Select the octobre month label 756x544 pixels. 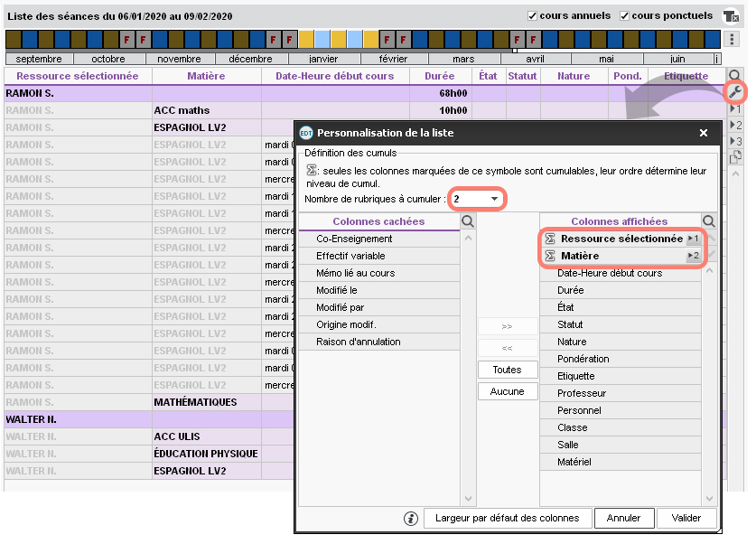[x=108, y=59]
